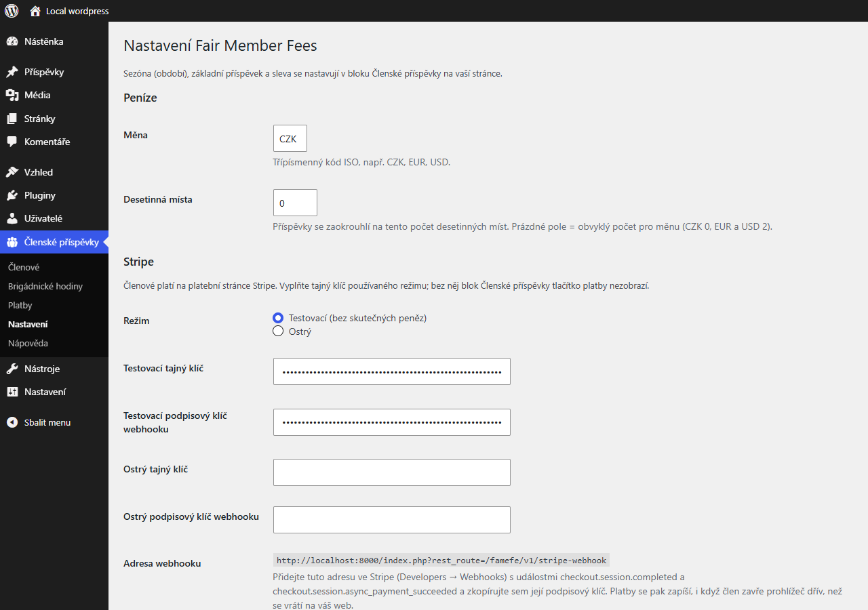This screenshot has height=610, width=868.
Task: Open Vzhled paintbrush icon
Action: pos(12,172)
